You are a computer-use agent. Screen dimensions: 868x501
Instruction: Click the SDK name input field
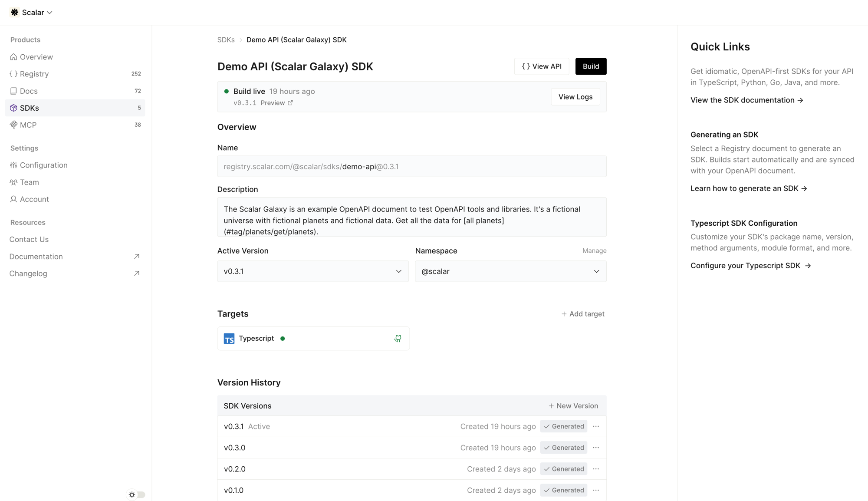[412, 166]
